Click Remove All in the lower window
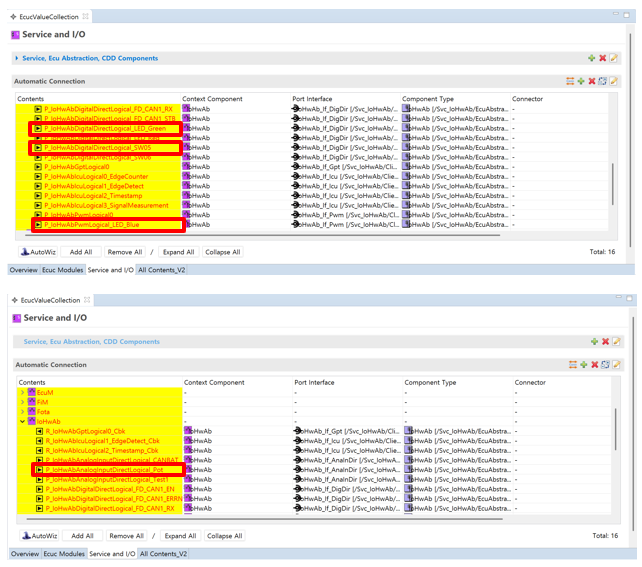642x567 pixels. [127, 535]
